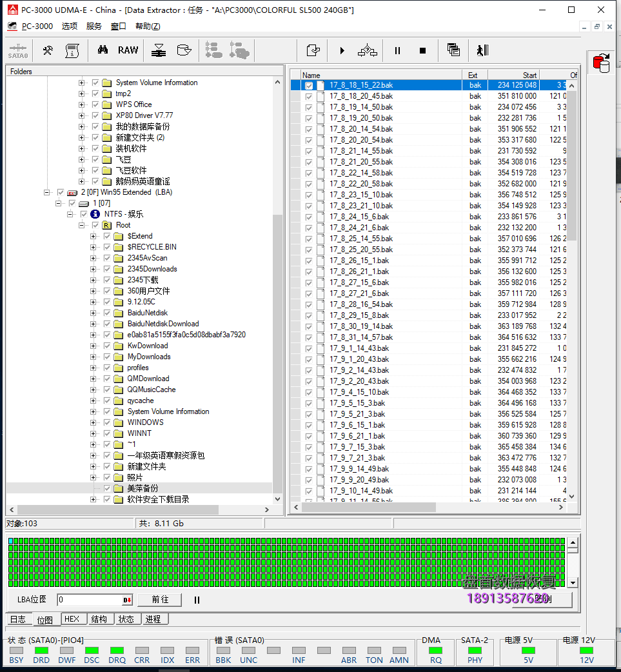The width and height of the screenshot is (621, 672).
Task: Click the download-to-disk arrow icon
Action: (x=159, y=50)
